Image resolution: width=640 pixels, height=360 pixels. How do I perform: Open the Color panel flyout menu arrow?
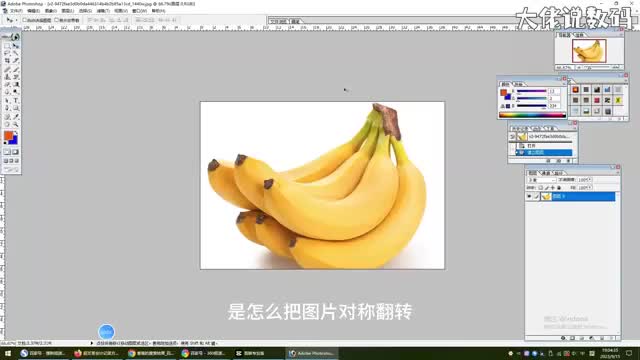564,84
